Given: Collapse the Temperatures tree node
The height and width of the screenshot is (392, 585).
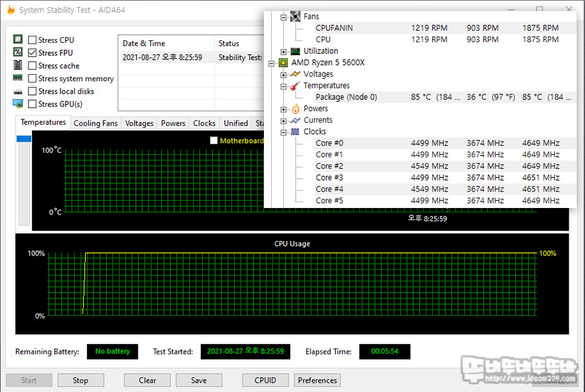Looking at the screenshot, I should tap(283, 86).
